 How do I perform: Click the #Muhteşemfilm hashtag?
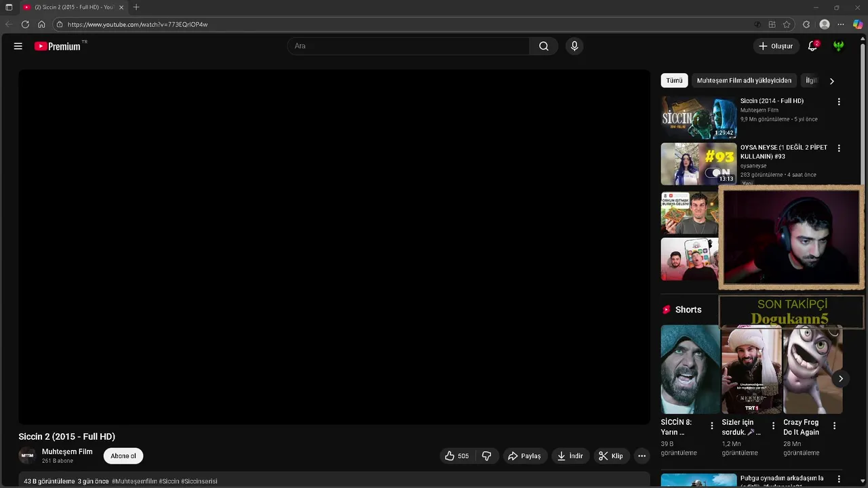click(134, 481)
